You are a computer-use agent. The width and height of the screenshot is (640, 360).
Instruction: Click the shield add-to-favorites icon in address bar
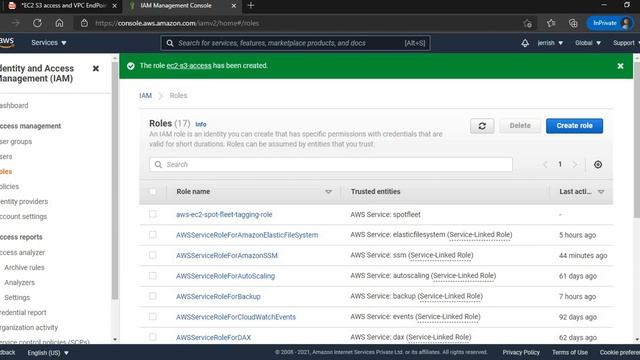tap(527, 23)
